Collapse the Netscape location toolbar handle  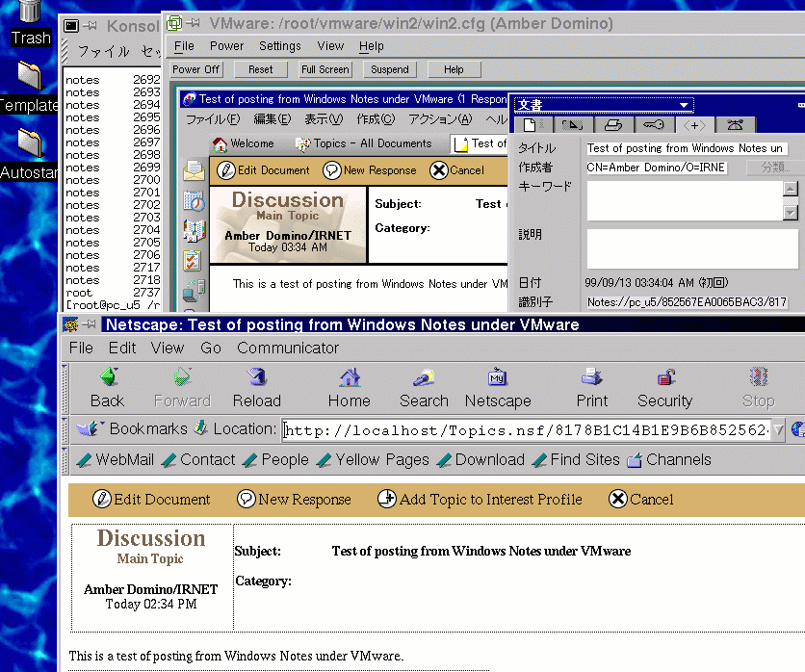(x=65, y=430)
